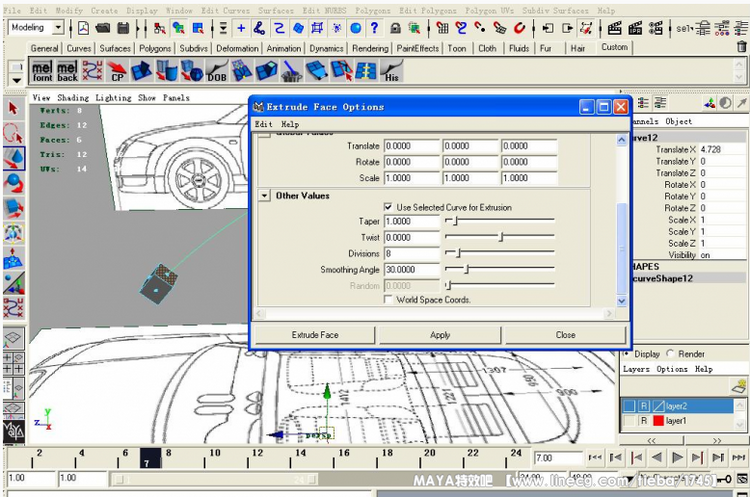Switch to the Polygons shelf tab
The width and height of the screenshot is (750, 497).
click(155, 48)
